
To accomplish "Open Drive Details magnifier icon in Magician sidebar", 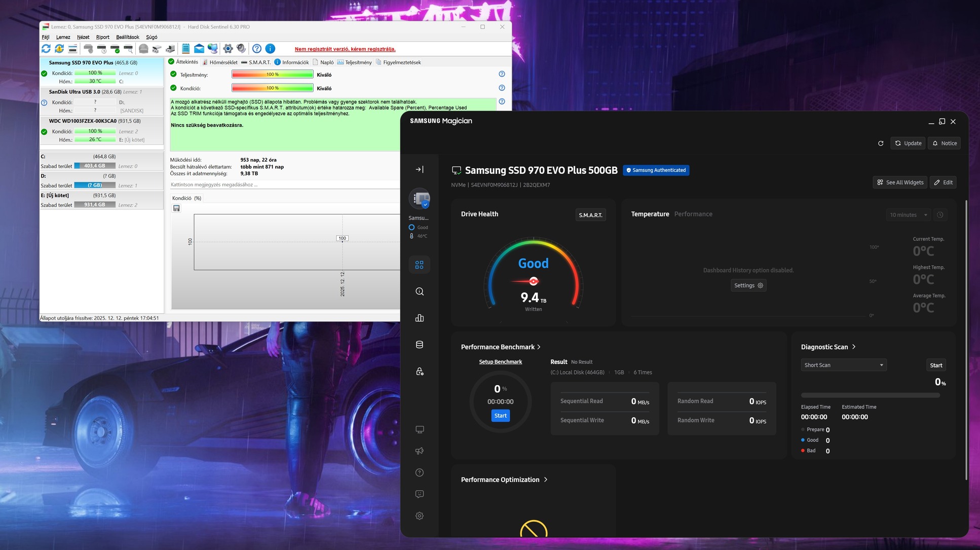I will pos(420,291).
